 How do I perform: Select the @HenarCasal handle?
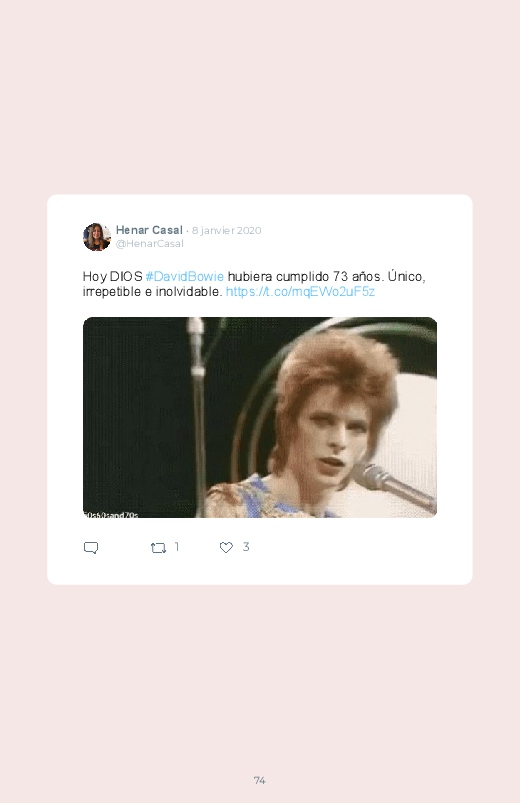point(150,244)
